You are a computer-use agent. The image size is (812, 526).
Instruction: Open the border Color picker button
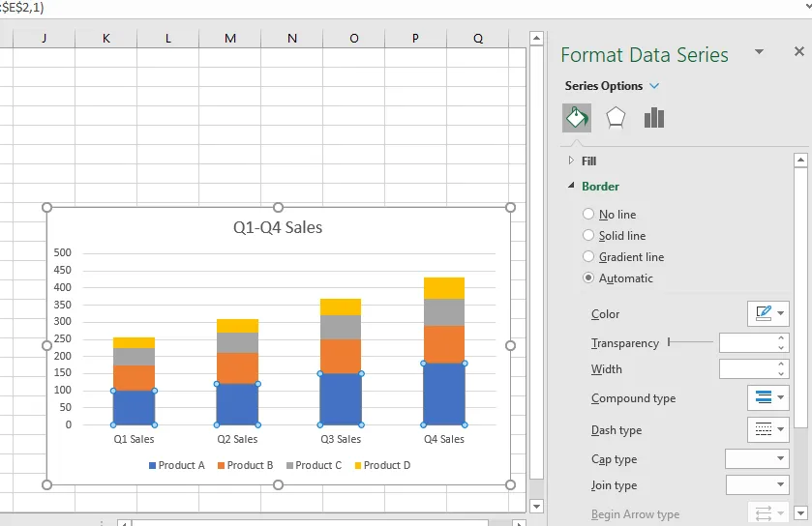pyautogui.click(x=768, y=314)
